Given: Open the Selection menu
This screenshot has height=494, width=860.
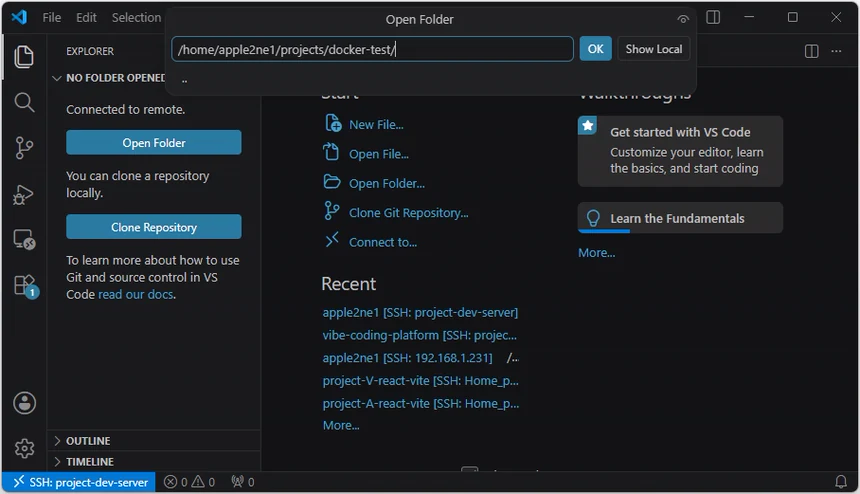Looking at the screenshot, I should point(137,18).
